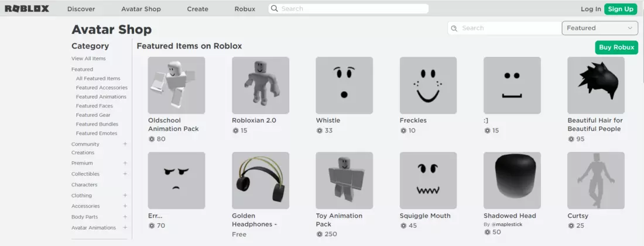Image resolution: width=644 pixels, height=246 pixels.
Task: Expand the Premium category
Action: (x=125, y=163)
